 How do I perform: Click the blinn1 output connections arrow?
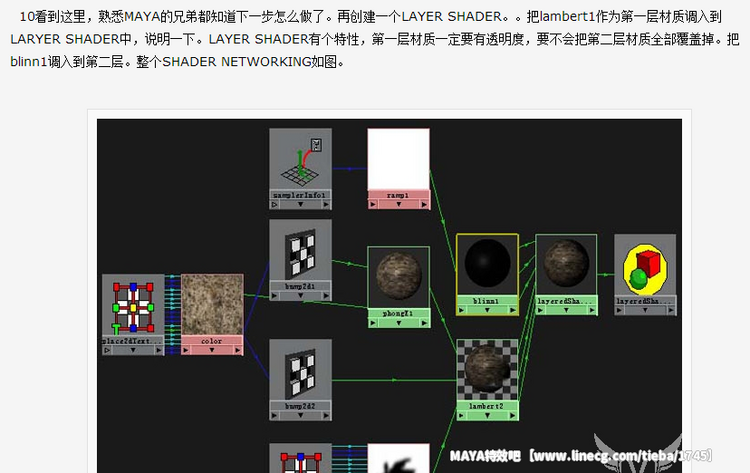point(513,310)
